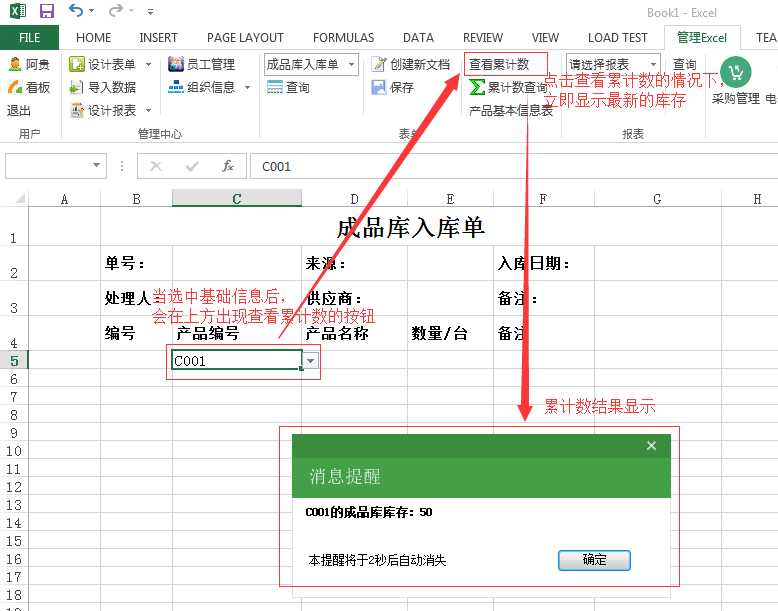Click the Insert Function fx icon
Screen dimensions: 778x611
[x=228, y=166]
